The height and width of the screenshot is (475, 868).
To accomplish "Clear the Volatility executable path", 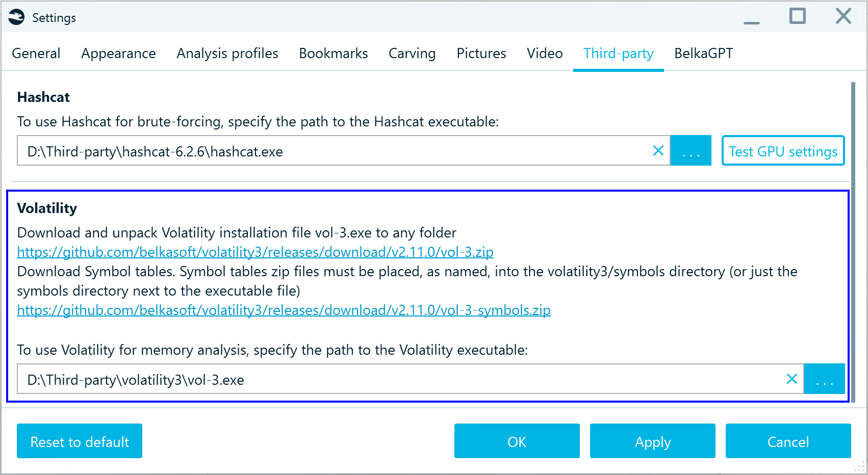I will pos(792,379).
